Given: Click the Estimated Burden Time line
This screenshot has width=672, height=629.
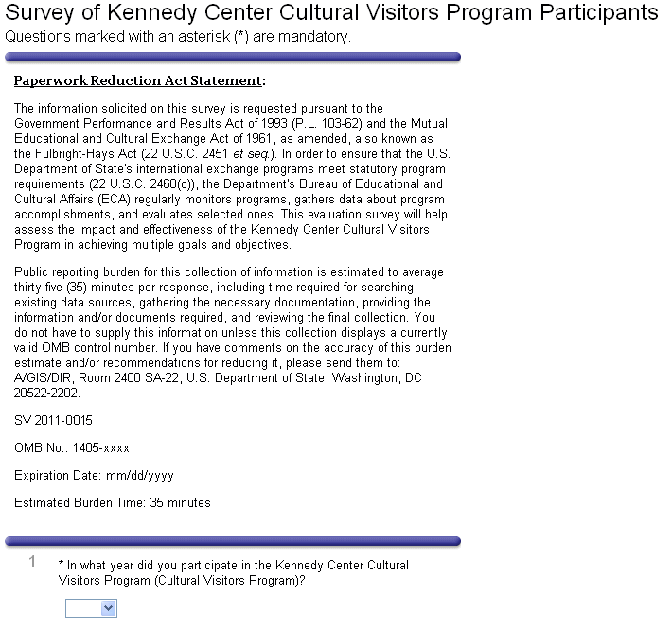Looking at the screenshot, I should click(113, 502).
